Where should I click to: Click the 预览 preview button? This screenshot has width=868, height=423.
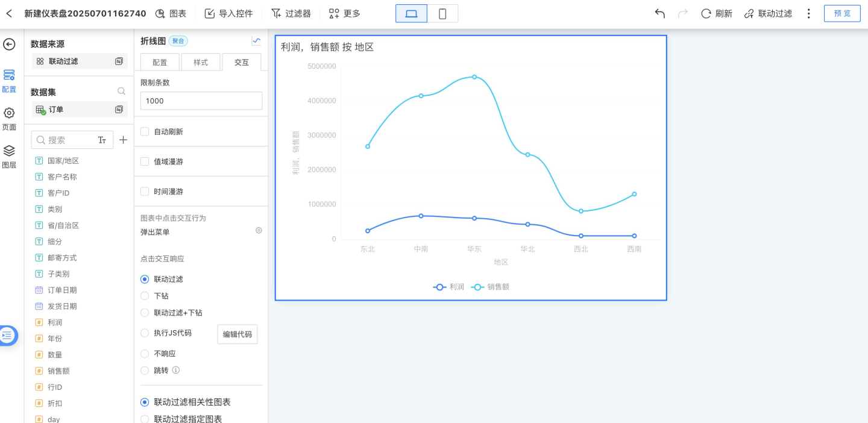842,13
